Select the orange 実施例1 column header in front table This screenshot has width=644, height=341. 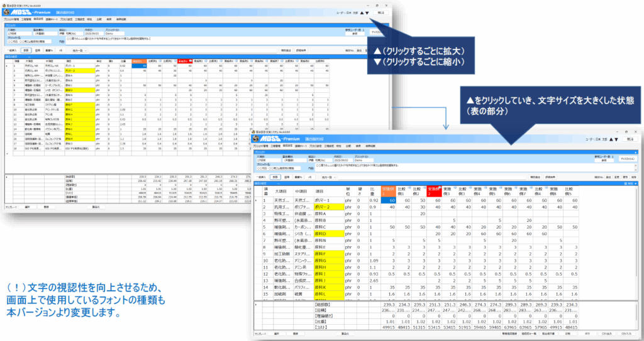click(386, 190)
